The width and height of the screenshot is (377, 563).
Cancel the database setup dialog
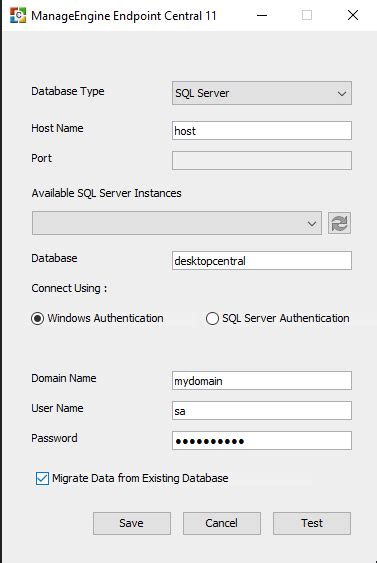222,523
